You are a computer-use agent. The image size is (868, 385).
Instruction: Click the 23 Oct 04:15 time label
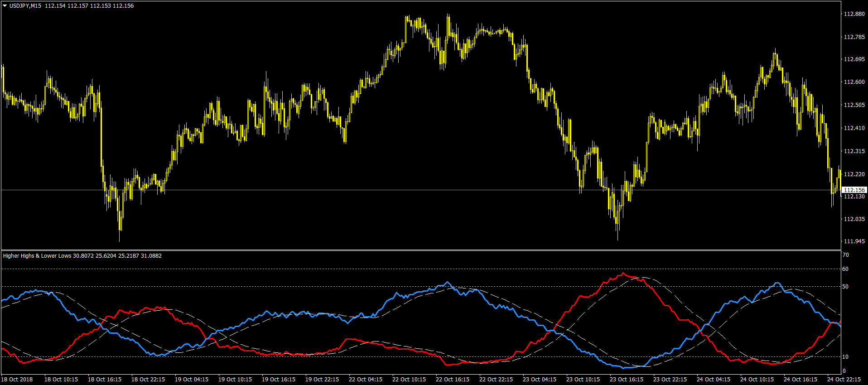(x=540, y=380)
